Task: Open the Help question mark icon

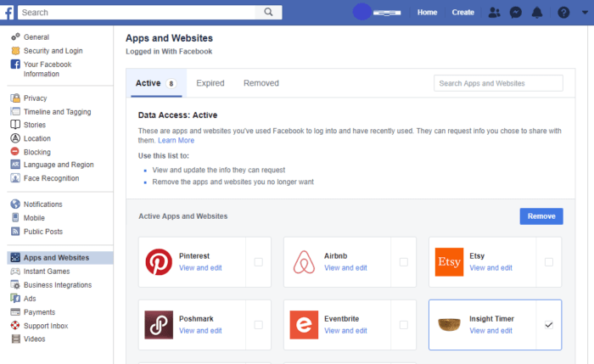Action: (563, 13)
